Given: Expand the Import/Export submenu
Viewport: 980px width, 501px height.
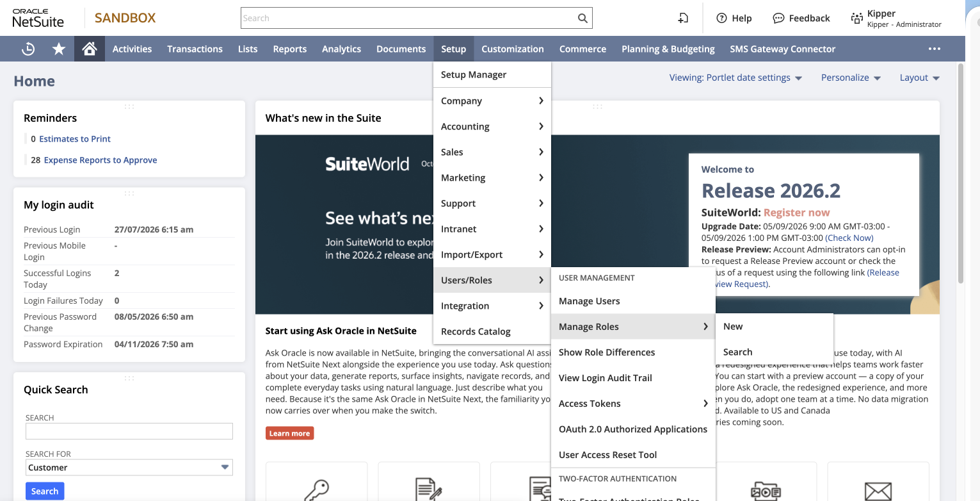Looking at the screenshot, I should [x=492, y=254].
